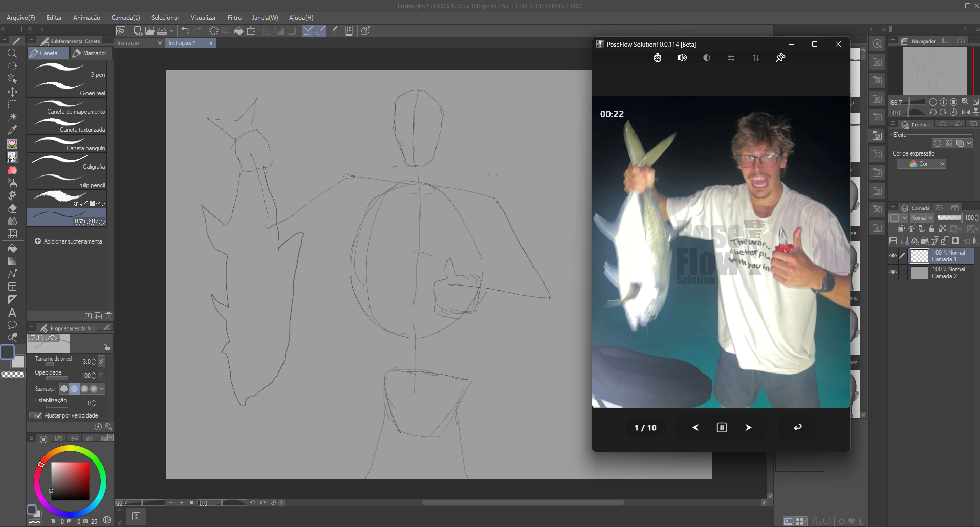The image size is (980, 527).
Task: Open the help icon in command bar
Action: click(x=365, y=31)
